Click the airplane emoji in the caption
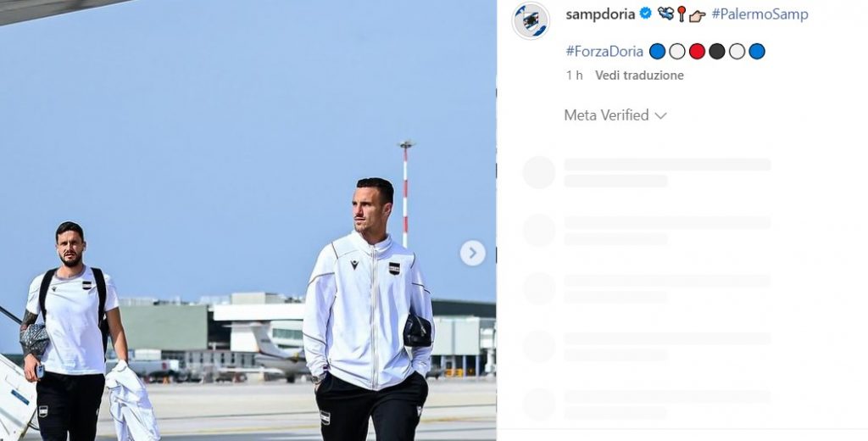868x441 pixels. click(x=665, y=14)
